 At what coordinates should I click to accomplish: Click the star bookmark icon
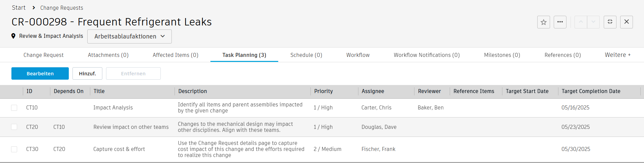543,22
